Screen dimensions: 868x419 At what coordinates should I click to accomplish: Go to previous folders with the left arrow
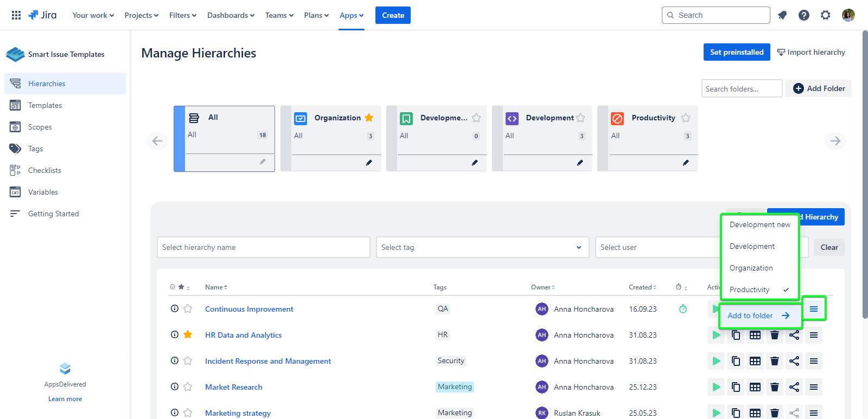click(157, 141)
